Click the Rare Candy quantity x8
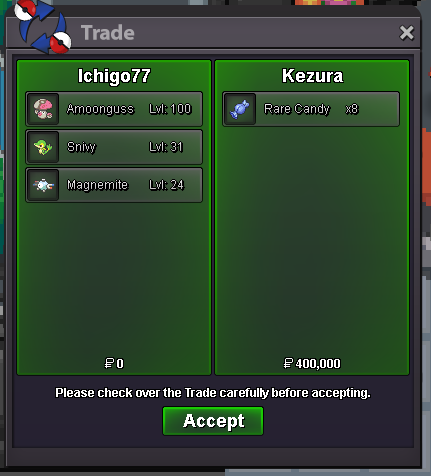 pos(352,109)
